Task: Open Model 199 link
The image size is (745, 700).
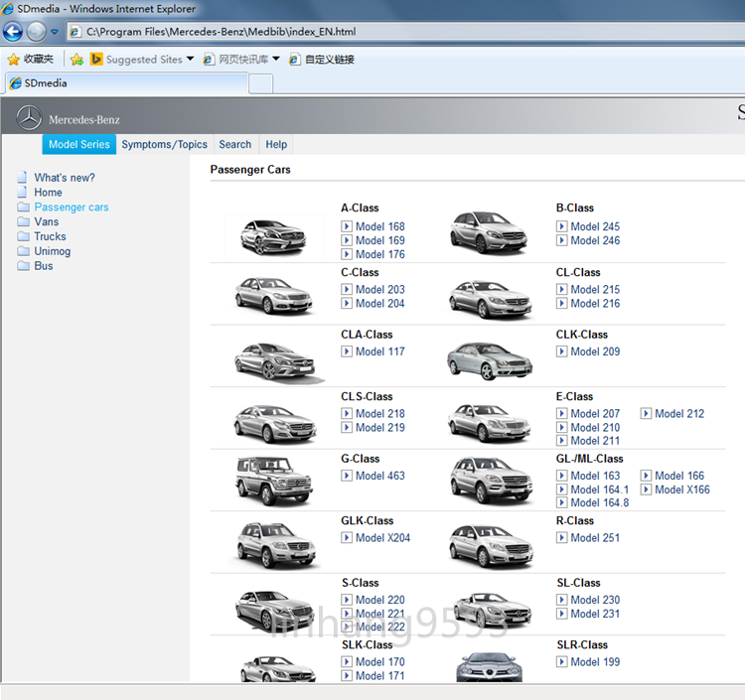Action: [x=595, y=662]
